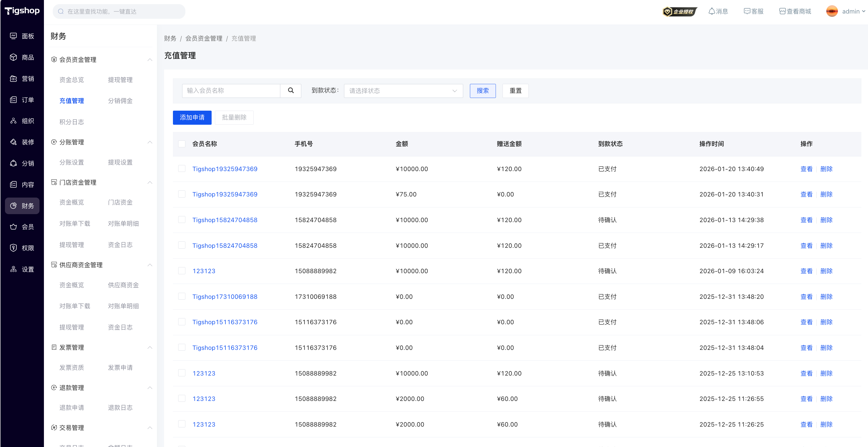Click the blue 添加申请 button
The height and width of the screenshot is (447, 868).
[x=192, y=118]
